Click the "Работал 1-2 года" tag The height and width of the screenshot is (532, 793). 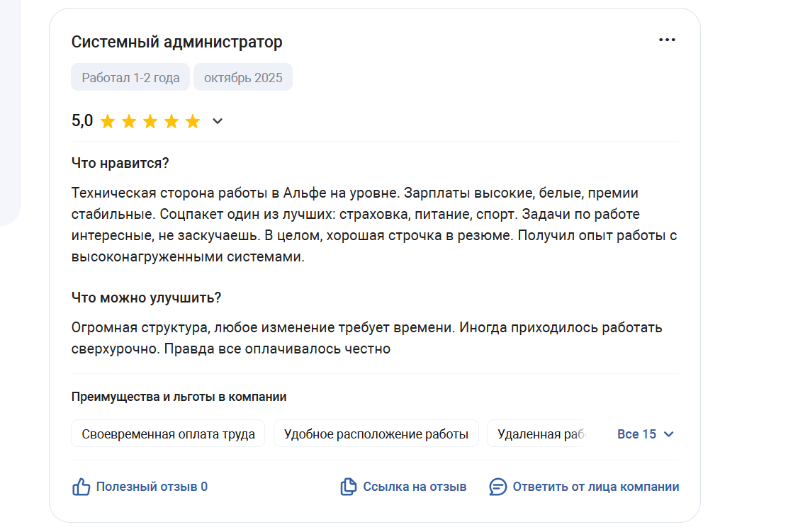pos(130,78)
